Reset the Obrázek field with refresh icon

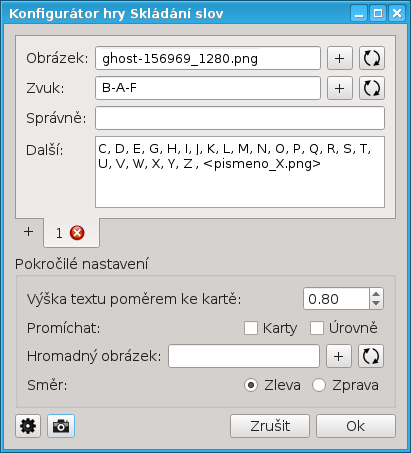point(372,58)
